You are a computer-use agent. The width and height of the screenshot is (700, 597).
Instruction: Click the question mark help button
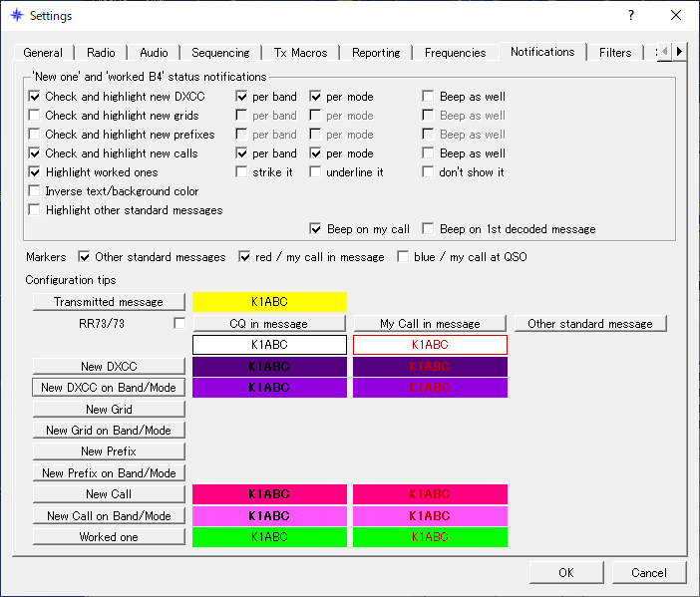tap(631, 15)
